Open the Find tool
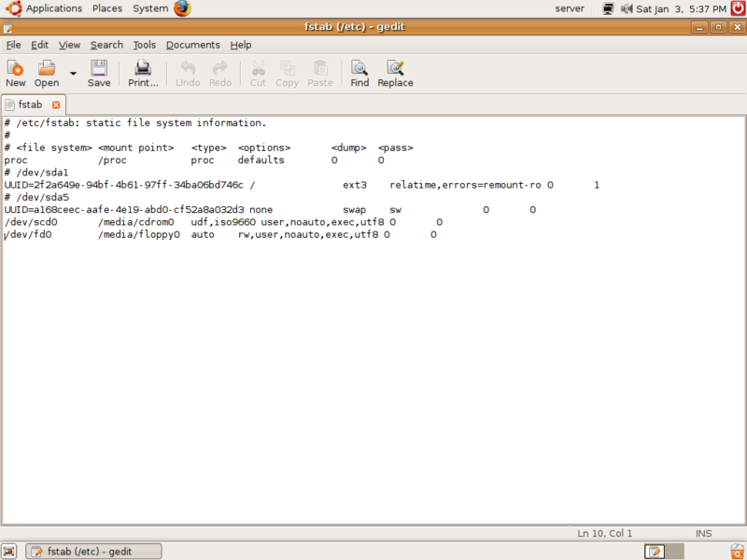Viewport: 747px width, 560px height. [359, 74]
